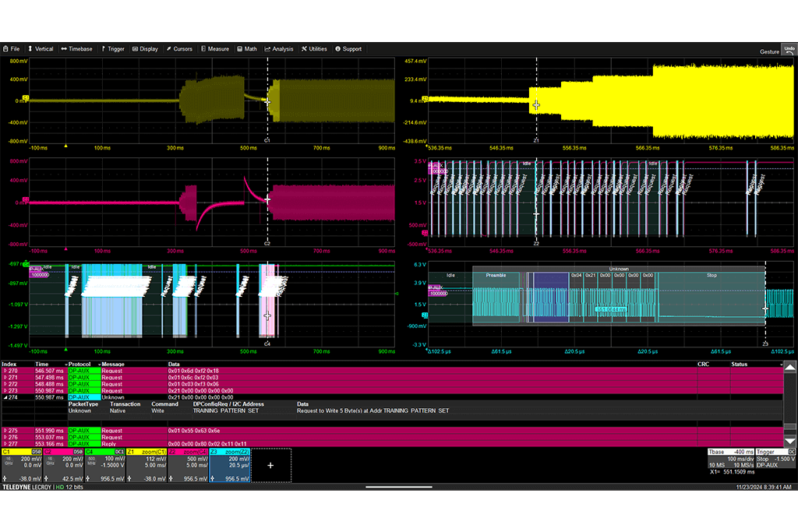798x532 pixels.
Task: Open the File menu
Action: pos(12,48)
